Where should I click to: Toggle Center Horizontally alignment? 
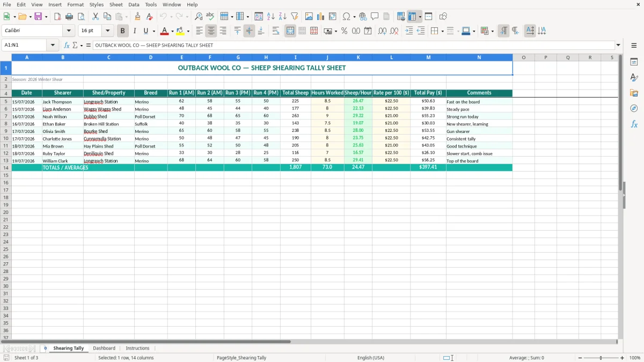211,31
